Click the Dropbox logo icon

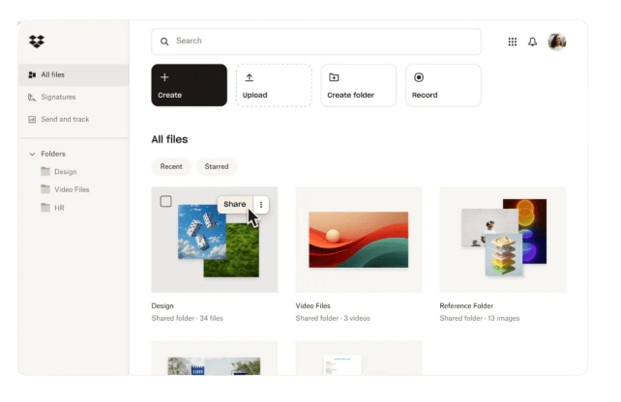[37, 41]
